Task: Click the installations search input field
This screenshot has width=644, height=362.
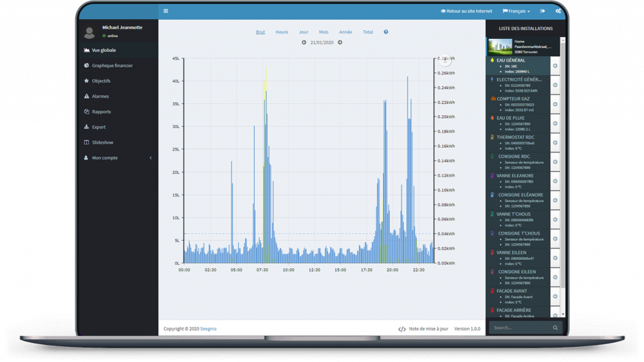Action: tap(519, 327)
